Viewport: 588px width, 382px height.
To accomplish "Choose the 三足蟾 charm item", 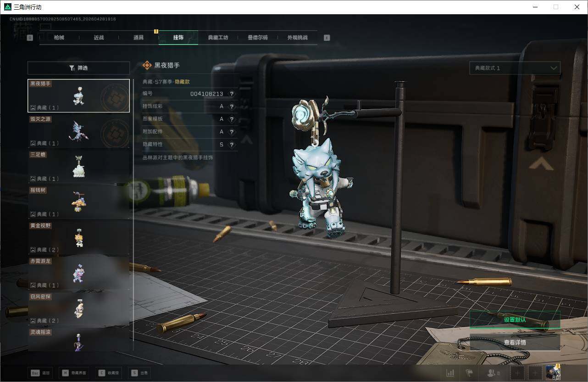I will [78, 166].
